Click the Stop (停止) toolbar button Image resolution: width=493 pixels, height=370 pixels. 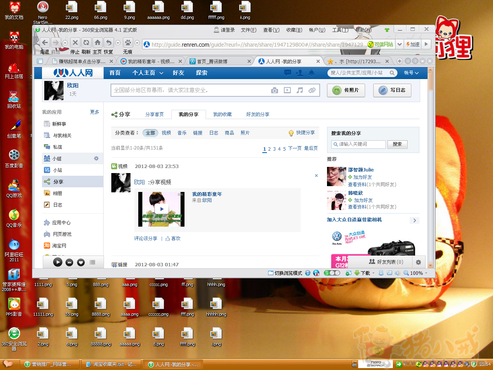point(75,43)
